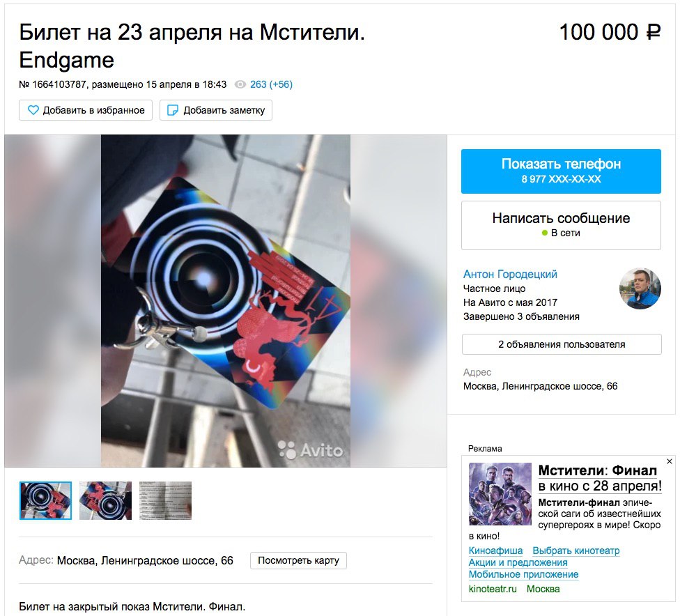Screen dimensions: 680x616
Task: Click the Мстители: Финал ad poster image
Action: [500, 494]
